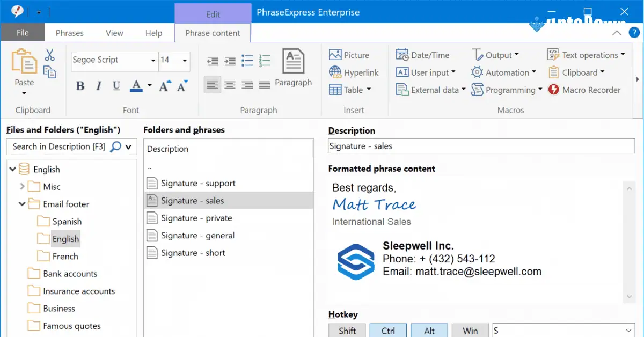Insert a Picture into the phrase
The height and width of the screenshot is (337, 644).
tap(349, 55)
